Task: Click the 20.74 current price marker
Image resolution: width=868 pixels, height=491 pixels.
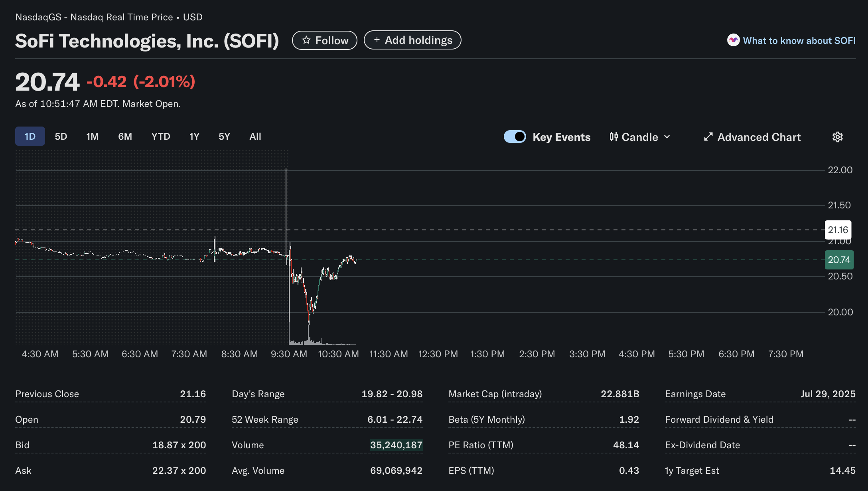Action: point(839,260)
